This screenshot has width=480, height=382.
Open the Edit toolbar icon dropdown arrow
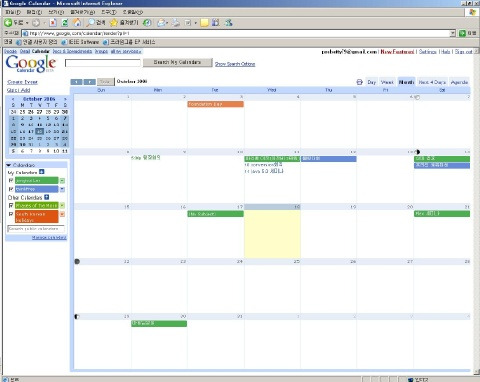click(196, 23)
